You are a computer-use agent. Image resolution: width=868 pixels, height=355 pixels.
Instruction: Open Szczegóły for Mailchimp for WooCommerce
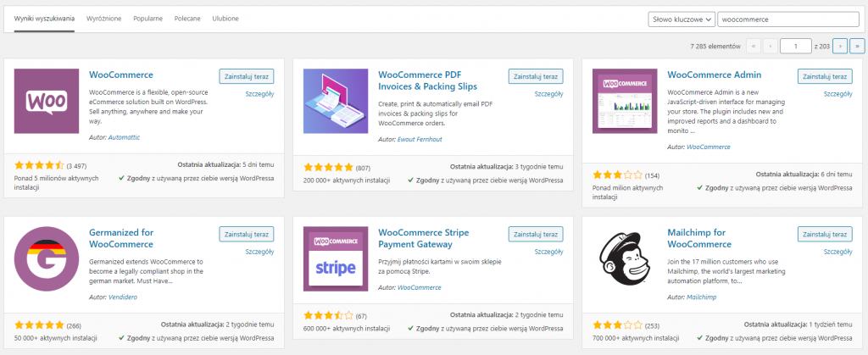(x=838, y=252)
